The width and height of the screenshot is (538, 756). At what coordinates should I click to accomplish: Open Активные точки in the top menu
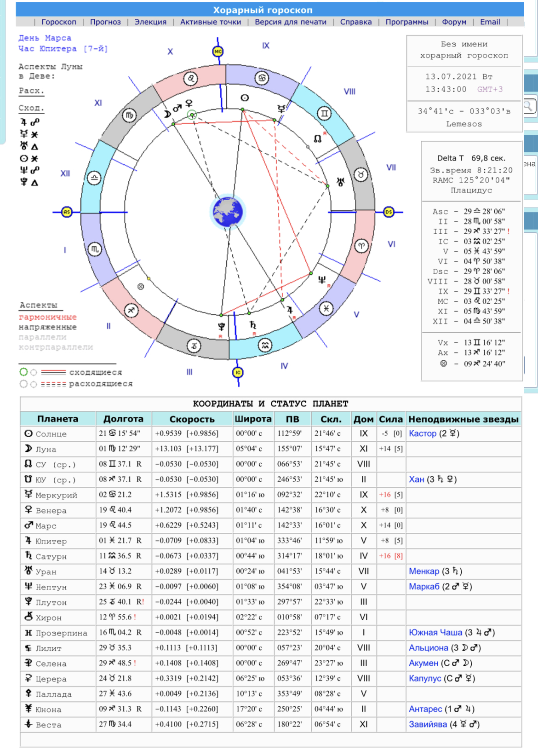click(211, 22)
